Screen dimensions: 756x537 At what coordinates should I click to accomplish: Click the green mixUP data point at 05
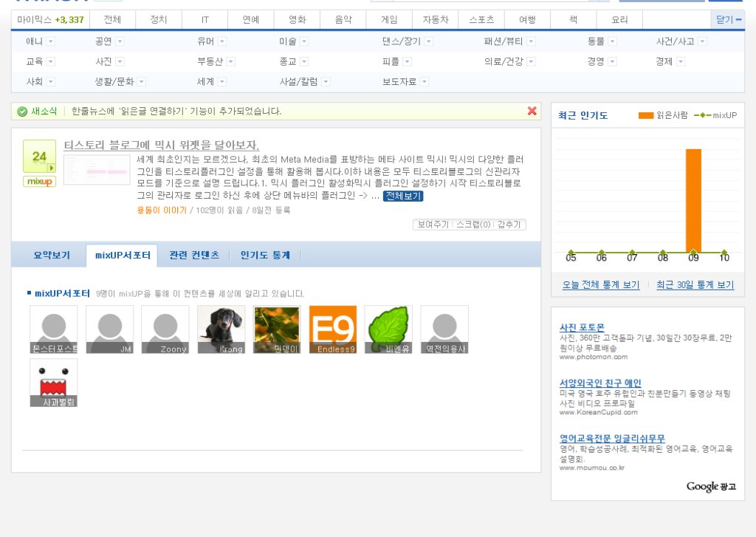pos(571,253)
